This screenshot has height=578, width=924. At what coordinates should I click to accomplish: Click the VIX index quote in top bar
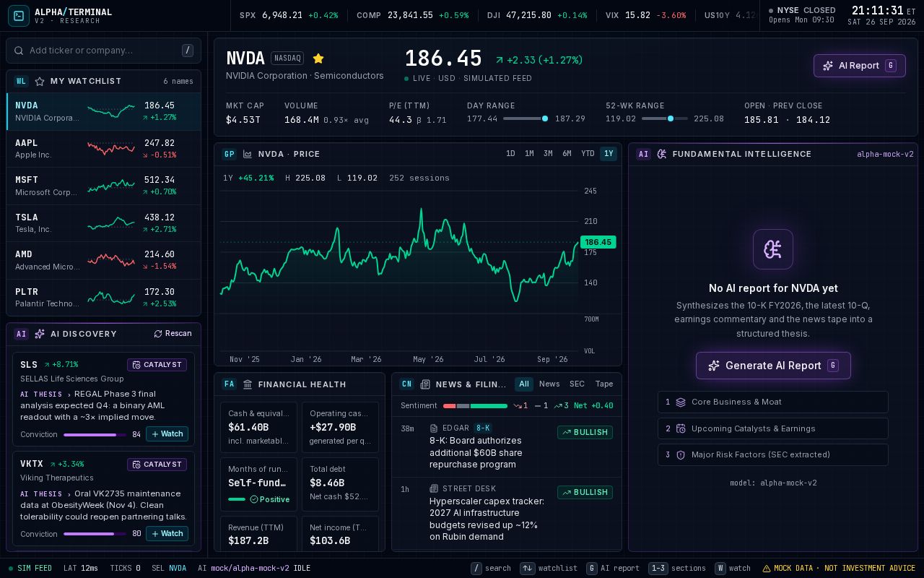pos(645,15)
